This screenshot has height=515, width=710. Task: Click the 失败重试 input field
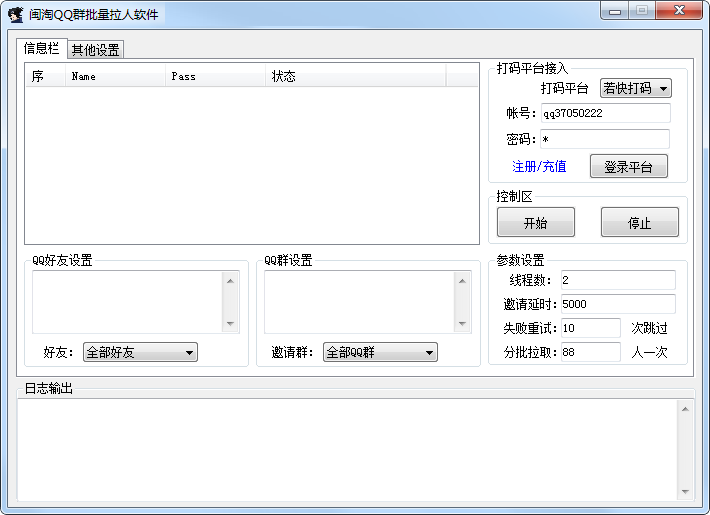(590, 328)
